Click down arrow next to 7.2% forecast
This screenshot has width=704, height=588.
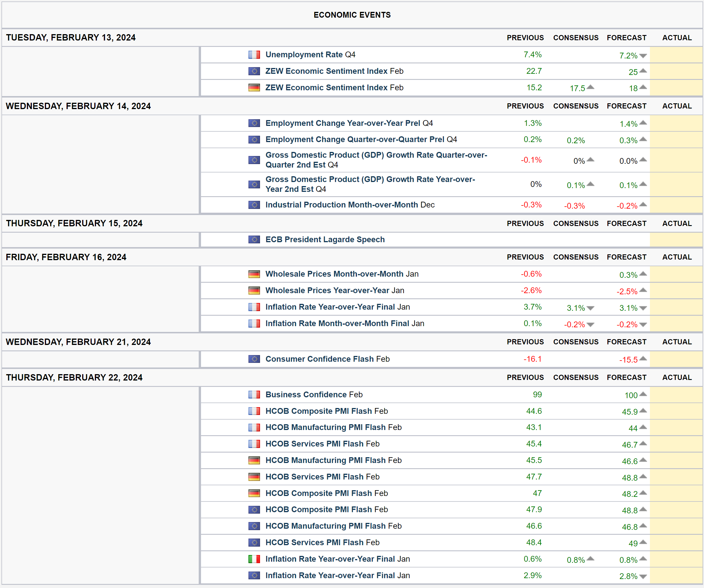click(643, 56)
